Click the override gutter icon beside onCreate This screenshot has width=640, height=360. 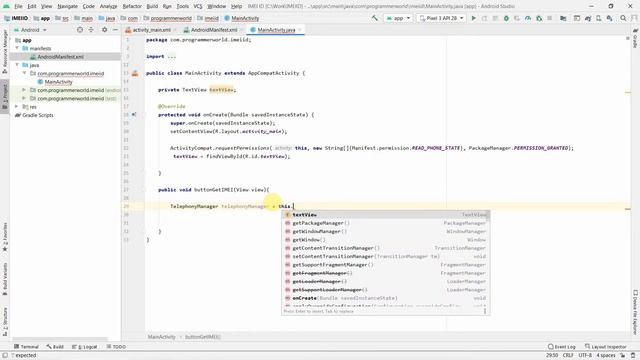point(134,115)
